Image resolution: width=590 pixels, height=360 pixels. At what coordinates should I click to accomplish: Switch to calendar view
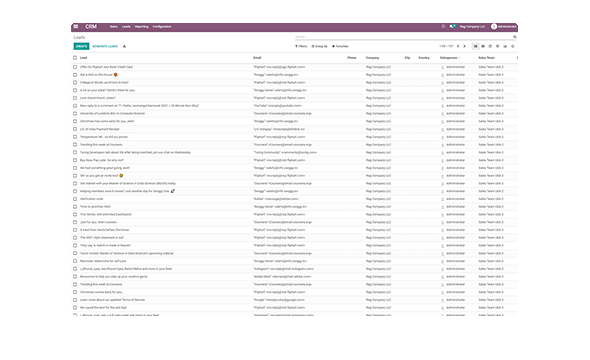tap(490, 46)
